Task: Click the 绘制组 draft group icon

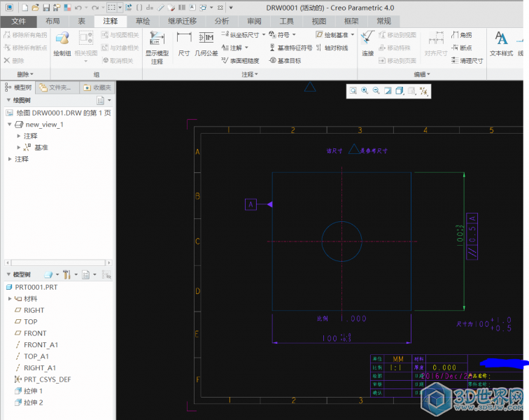Action: pyautogui.click(x=62, y=43)
